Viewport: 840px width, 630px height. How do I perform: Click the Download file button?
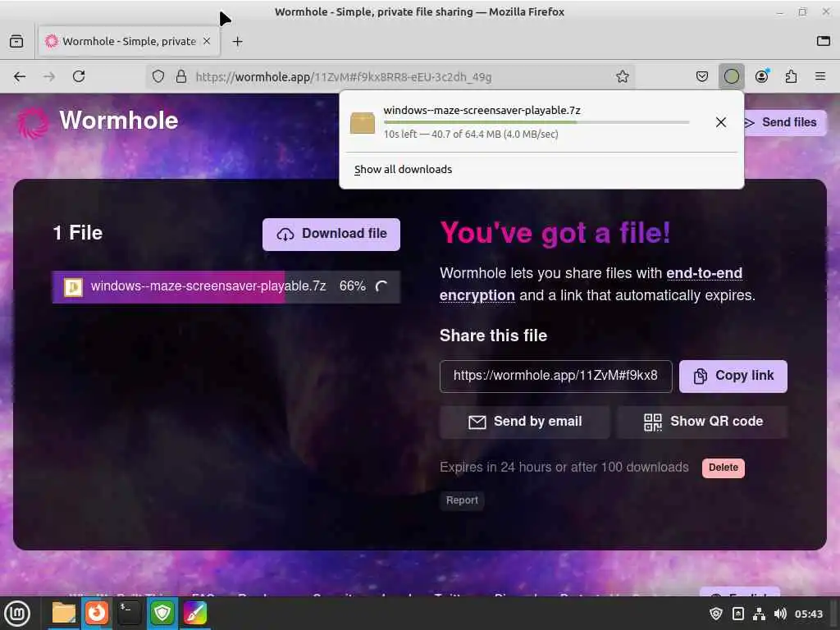331,234
